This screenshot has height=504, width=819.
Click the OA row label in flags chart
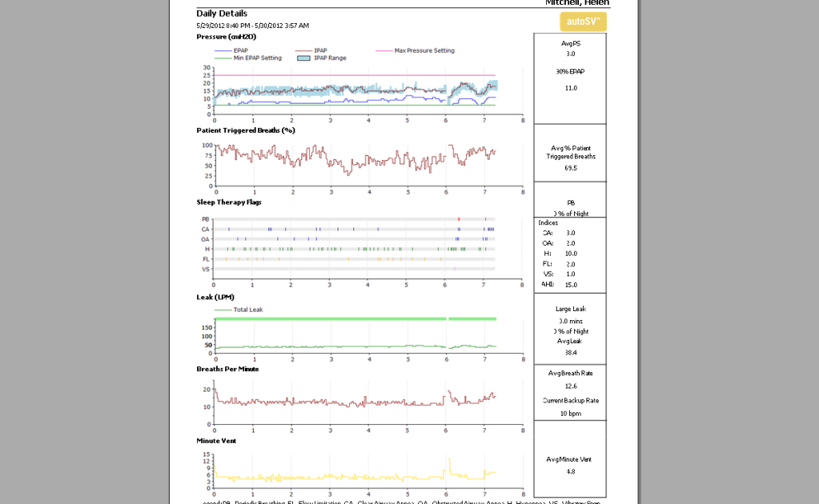[205, 239]
